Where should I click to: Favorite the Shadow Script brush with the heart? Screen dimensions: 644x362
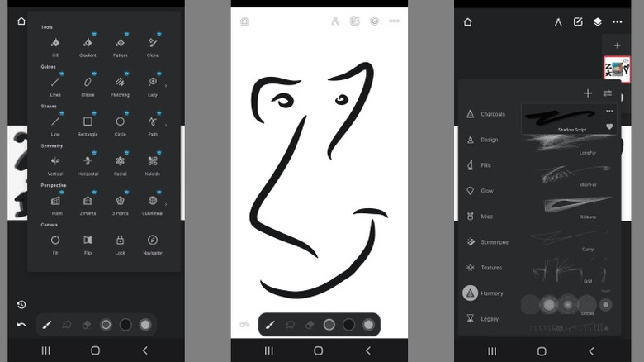point(609,126)
